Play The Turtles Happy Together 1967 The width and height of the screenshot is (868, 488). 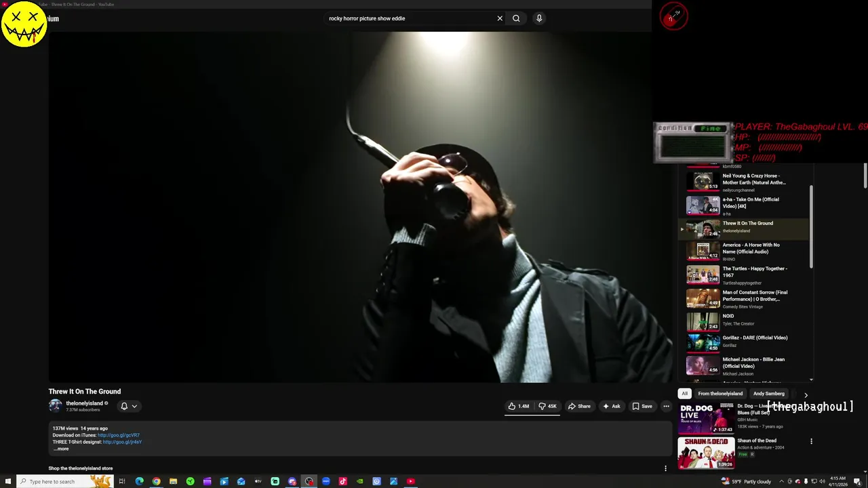point(744,274)
